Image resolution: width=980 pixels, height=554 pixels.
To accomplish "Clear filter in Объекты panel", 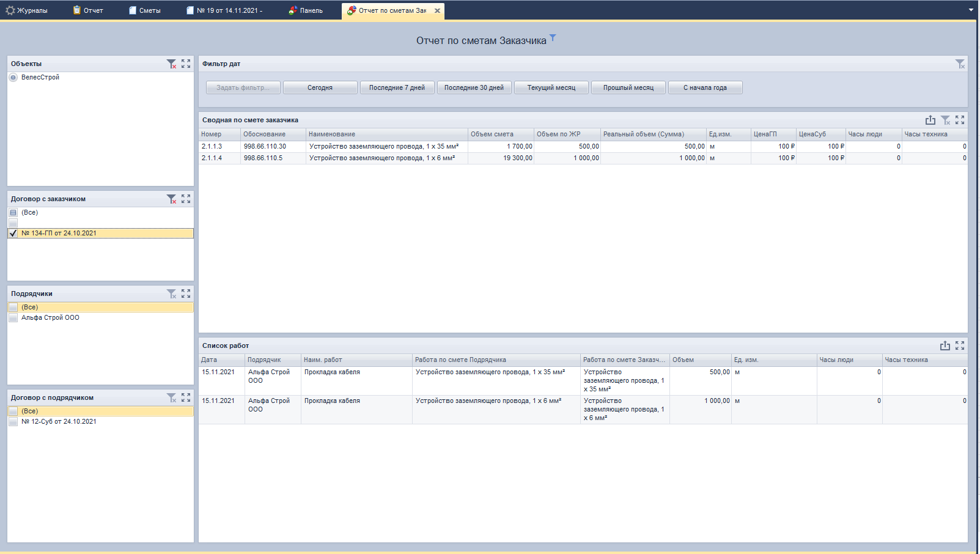I will point(171,64).
